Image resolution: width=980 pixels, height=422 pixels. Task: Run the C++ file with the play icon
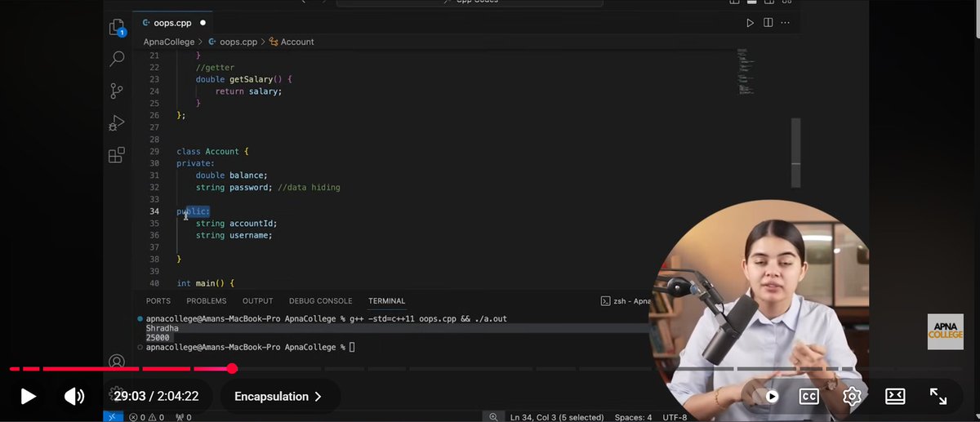pyautogui.click(x=750, y=23)
